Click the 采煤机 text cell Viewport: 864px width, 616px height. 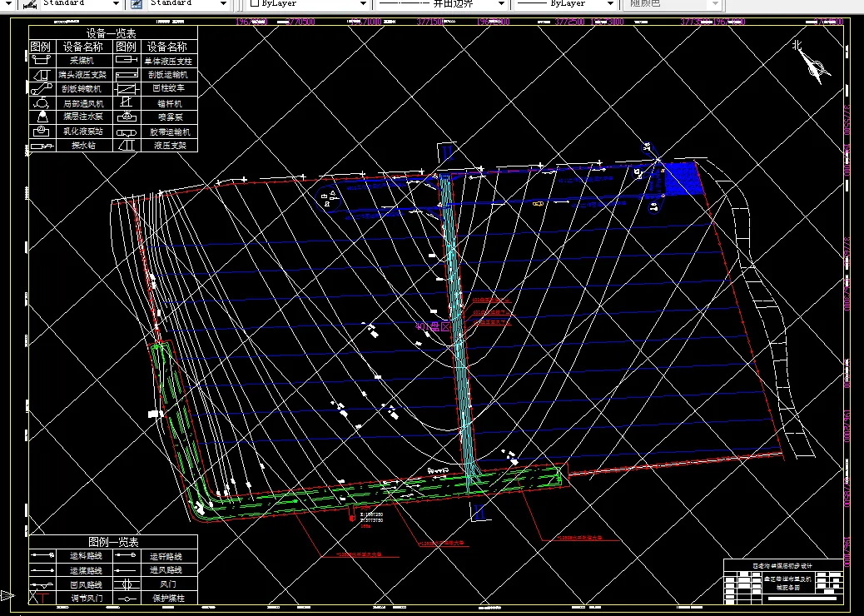[x=82, y=60]
